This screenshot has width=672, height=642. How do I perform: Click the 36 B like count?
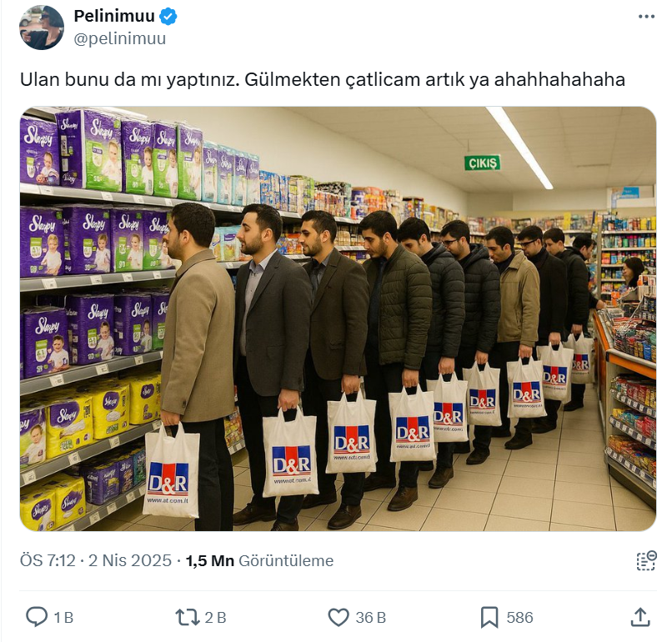[x=371, y=618]
